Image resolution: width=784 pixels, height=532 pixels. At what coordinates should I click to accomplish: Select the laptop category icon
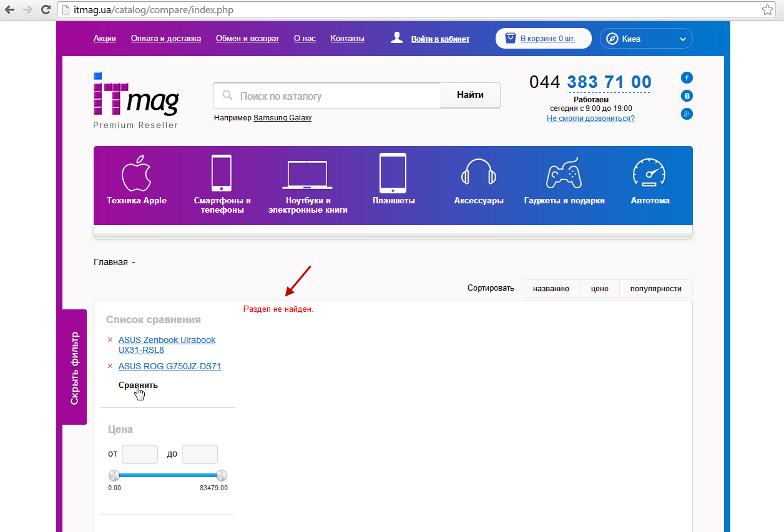point(307,175)
